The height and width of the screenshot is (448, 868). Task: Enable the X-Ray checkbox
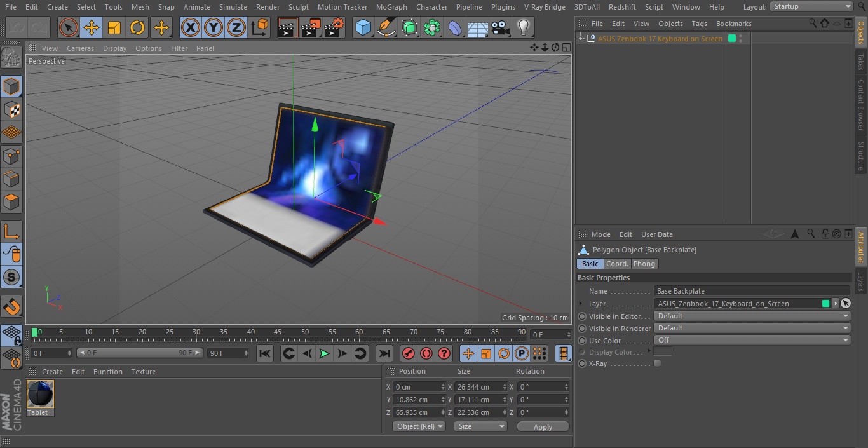click(x=657, y=363)
